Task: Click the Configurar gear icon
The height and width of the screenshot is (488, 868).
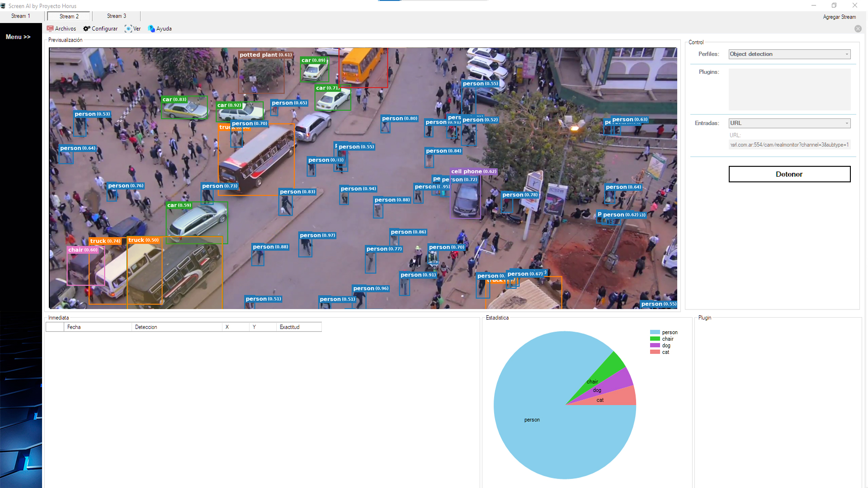Action: (x=86, y=28)
